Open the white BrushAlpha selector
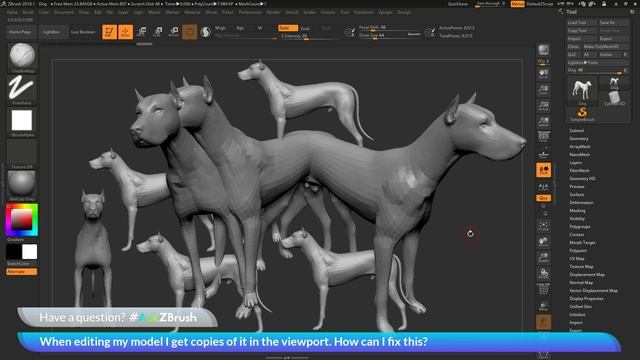Screen dimensions: 640x360 click(x=22, y=122)
